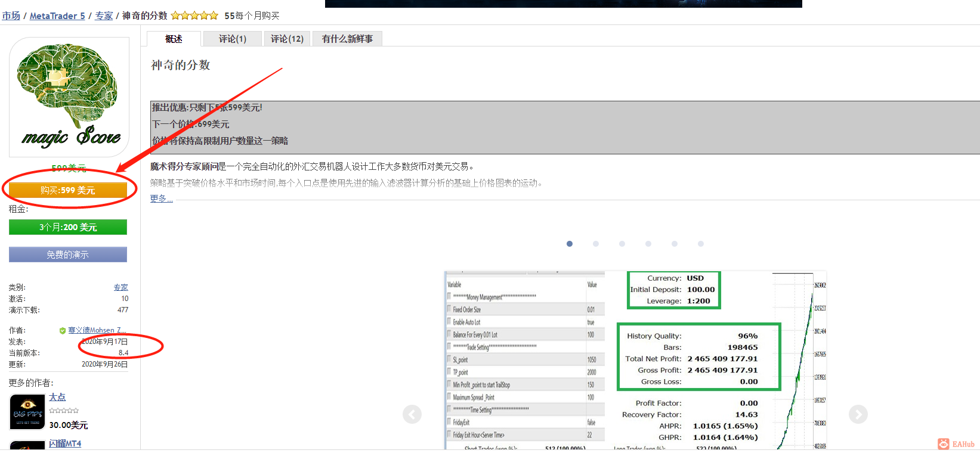The image size is (980, 453).
Task: Open the 大点 product link
Action: click(57, 397)
